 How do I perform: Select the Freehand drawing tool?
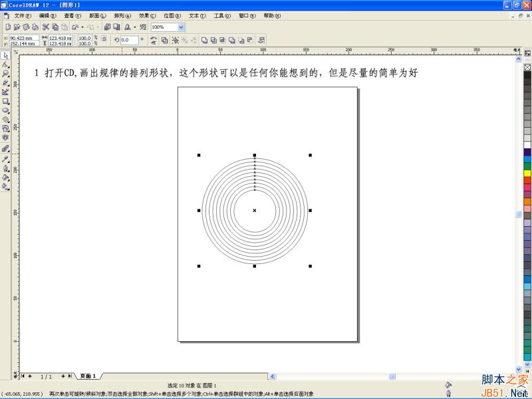click(5, 83)
